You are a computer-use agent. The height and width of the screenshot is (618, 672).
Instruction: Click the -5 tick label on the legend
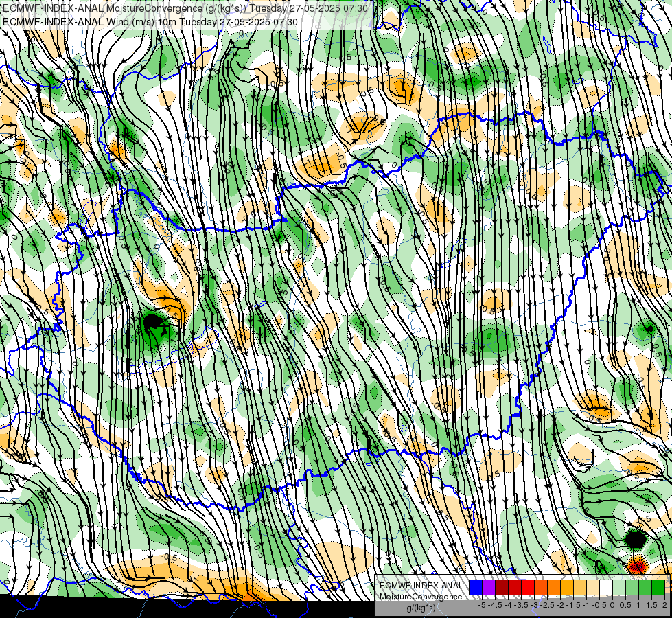pos(482,605)
